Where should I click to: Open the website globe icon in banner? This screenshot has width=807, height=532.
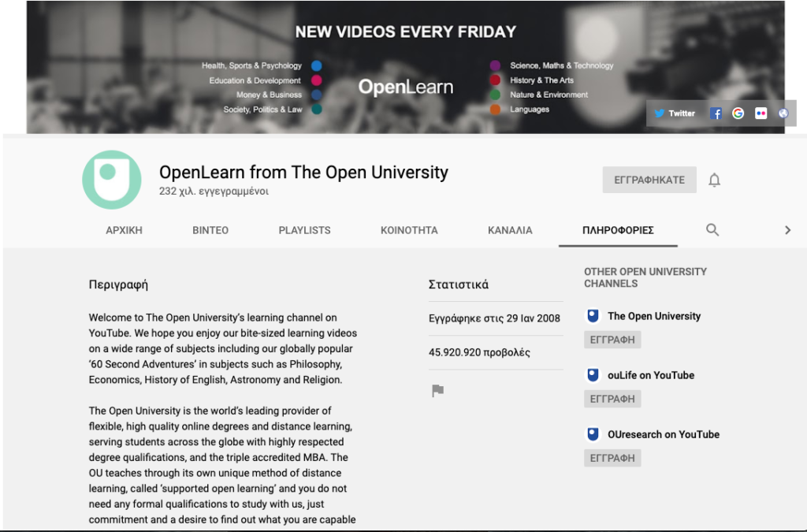click(783, 113)
